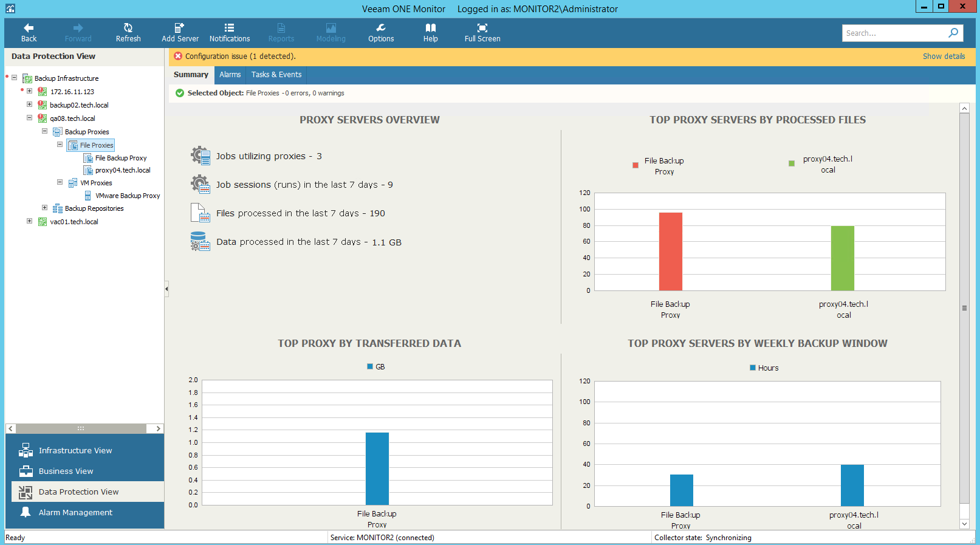Click the red File Backup Proxy bar

[x=671, y=252]
